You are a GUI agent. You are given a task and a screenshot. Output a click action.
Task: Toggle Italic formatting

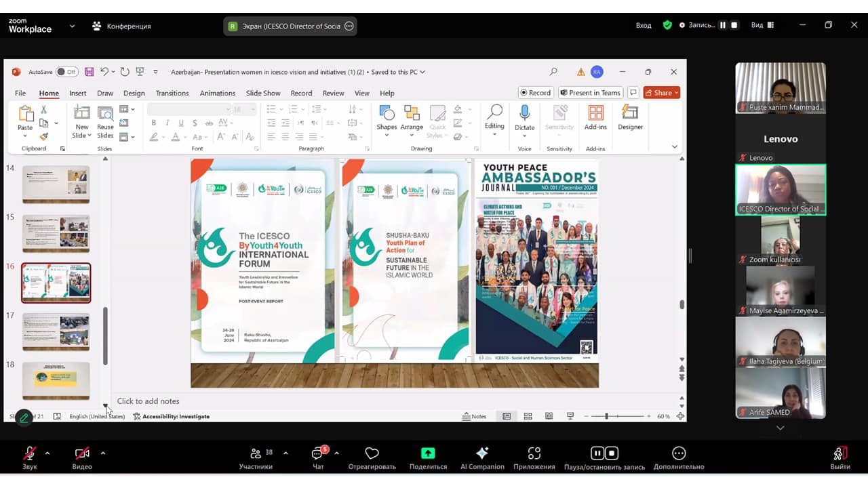tap(167, 123)
